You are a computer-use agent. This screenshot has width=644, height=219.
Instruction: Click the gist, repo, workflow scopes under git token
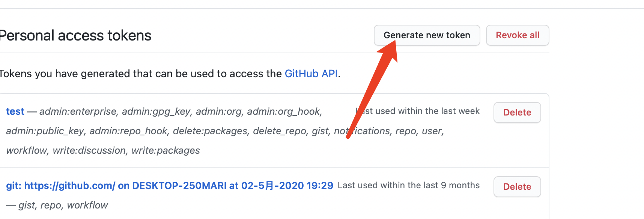point(63,205)
